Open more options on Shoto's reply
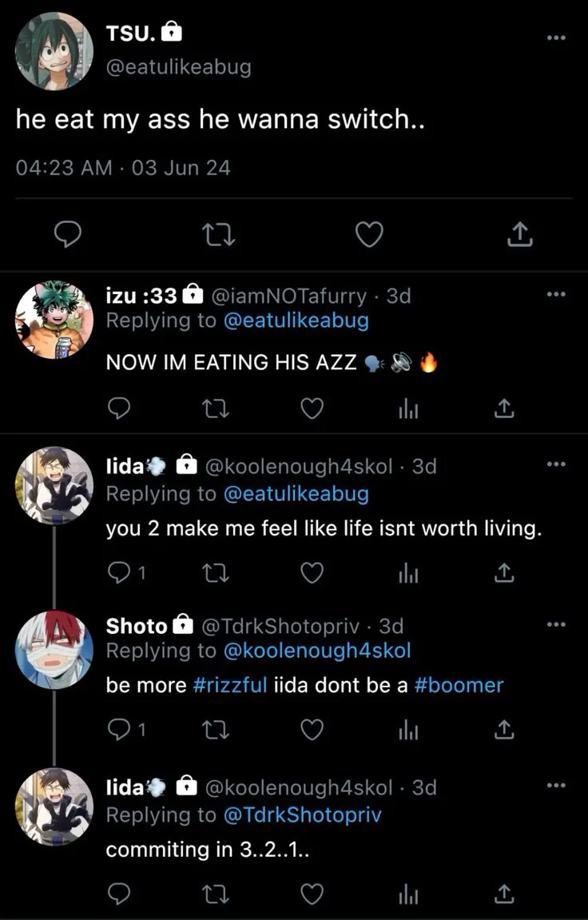 pyautogui.click(x=556, y=624)
